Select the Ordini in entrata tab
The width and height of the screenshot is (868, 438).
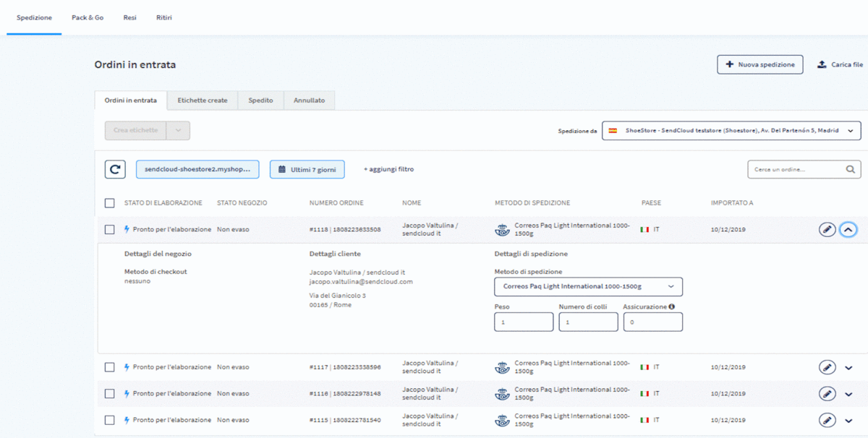131,100
